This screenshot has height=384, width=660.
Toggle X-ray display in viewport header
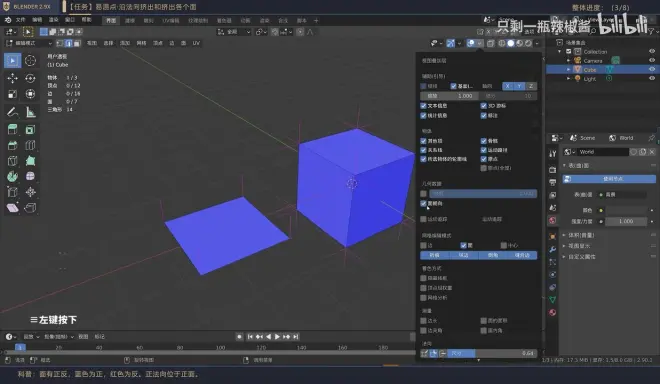[x=490, y=43]
